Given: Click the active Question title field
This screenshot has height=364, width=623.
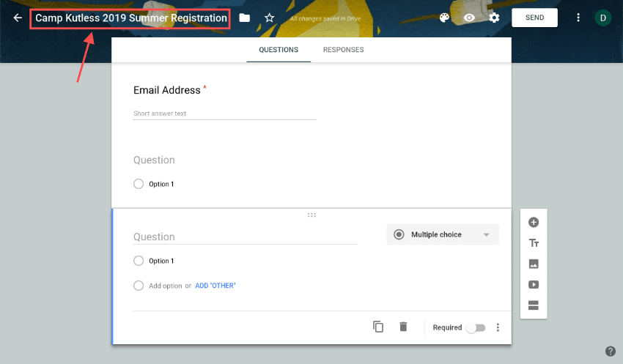Looking at the screenshot, I should tap(245, 237).
